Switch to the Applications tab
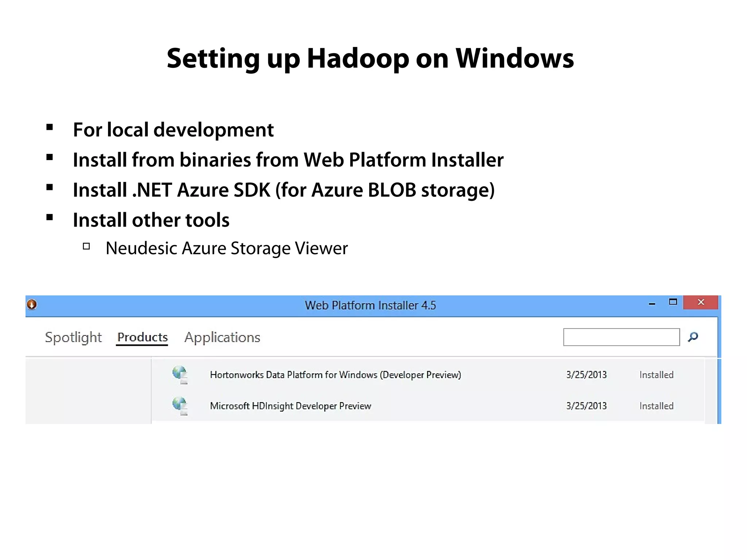The height and width of the screenshot is (560, 747). [x=222, y=338]
